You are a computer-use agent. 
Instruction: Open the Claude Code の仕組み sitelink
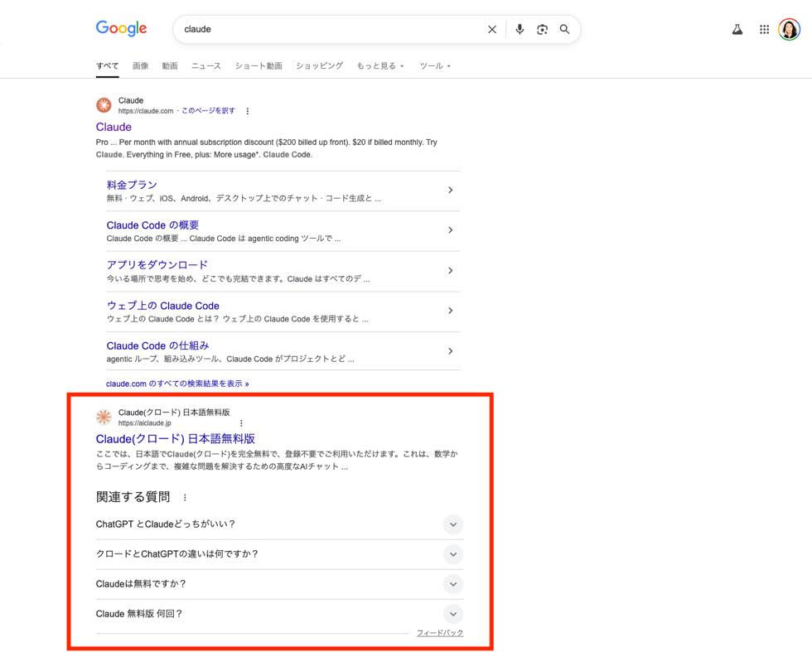coord(158,345)
